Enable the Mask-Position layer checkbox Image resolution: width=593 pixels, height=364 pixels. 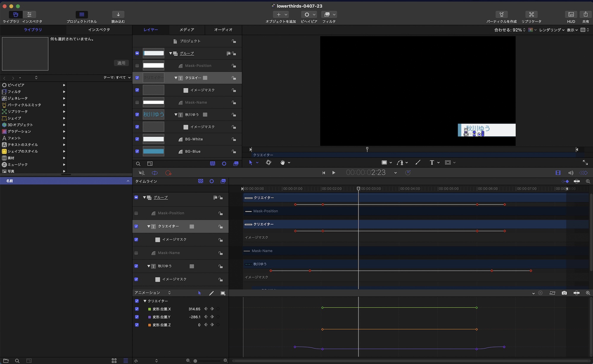137,66
